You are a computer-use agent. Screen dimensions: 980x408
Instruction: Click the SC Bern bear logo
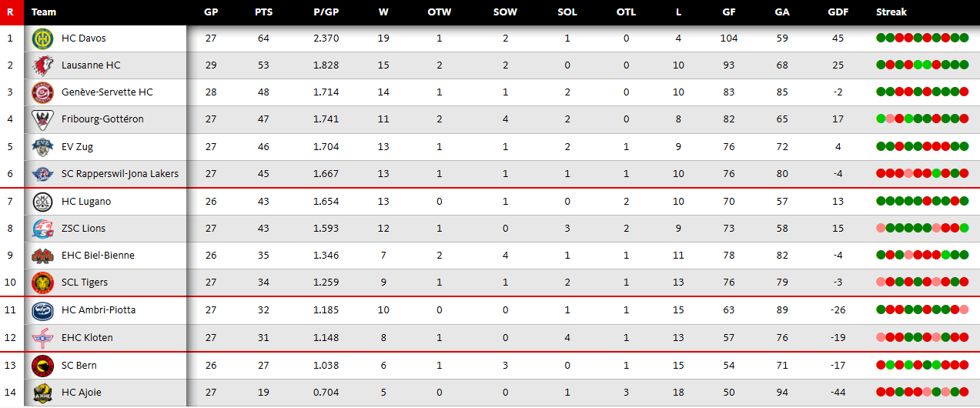click(x=42, y=365)
